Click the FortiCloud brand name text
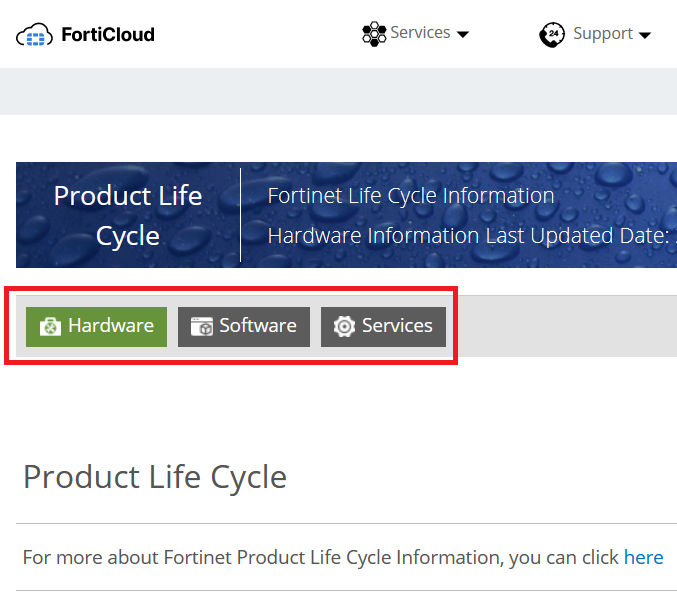 pyautogui.click(x=108, y=35)
